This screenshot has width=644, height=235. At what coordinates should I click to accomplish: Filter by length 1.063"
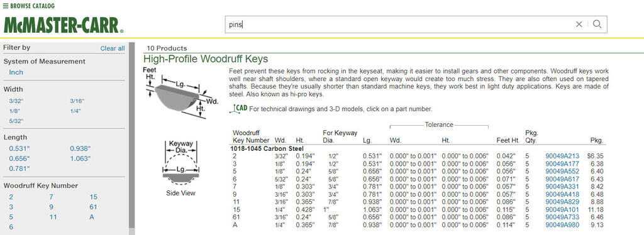pos(80,159)
